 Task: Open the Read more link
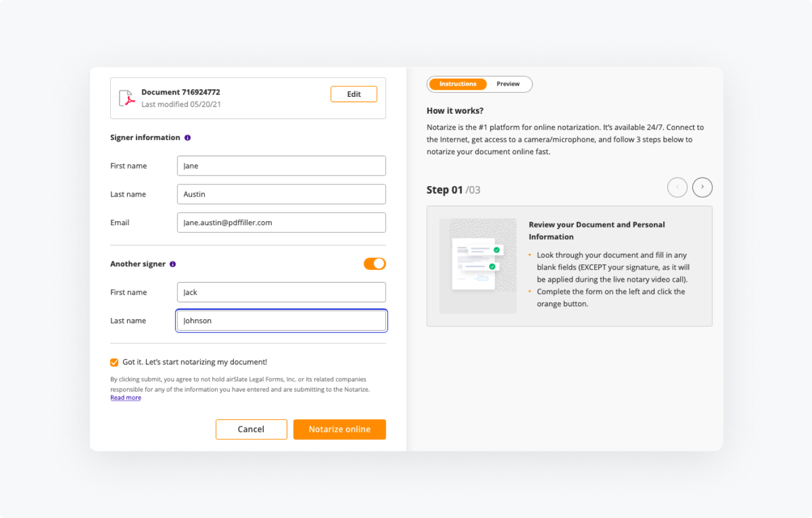(x=125, y=398)
